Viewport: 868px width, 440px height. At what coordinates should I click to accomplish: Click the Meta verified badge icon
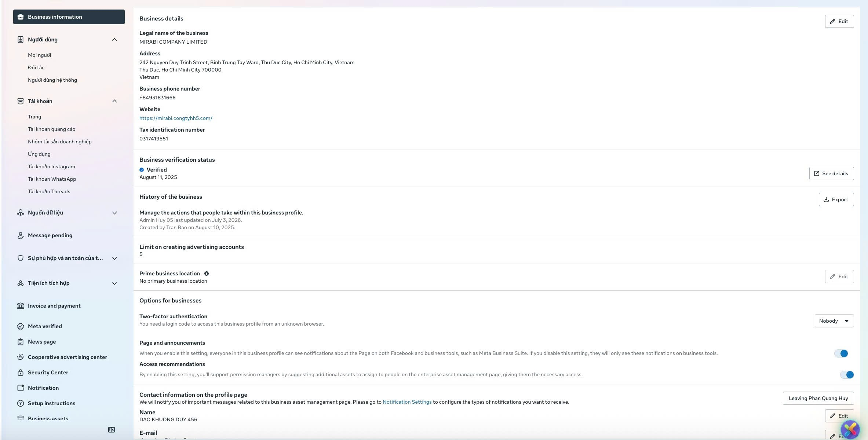point(21,326)
